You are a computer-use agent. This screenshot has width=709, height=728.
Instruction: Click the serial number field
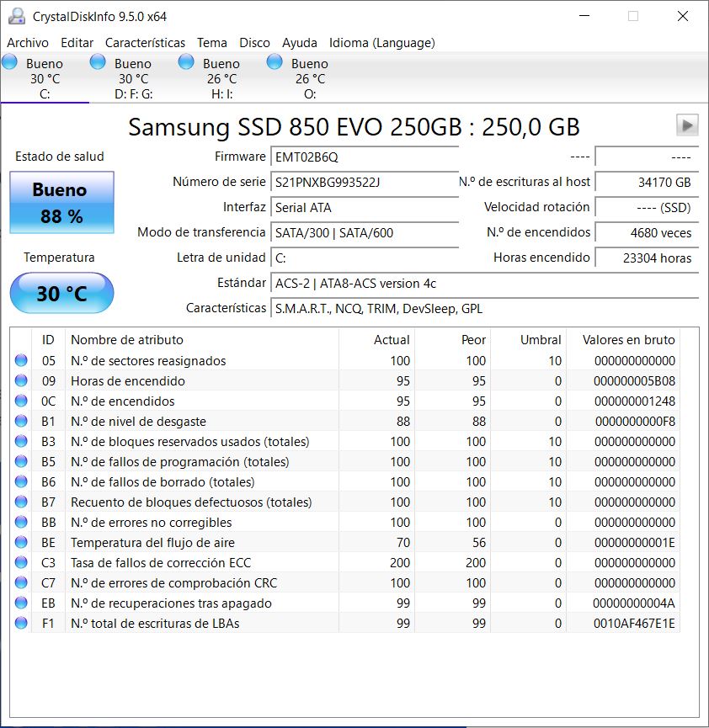[365, 183]
